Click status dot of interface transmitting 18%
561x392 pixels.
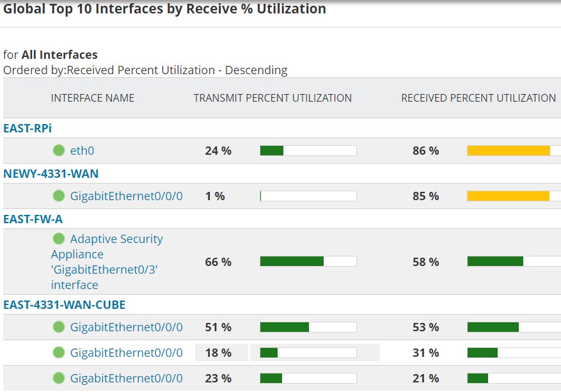(x=59, y=352)
